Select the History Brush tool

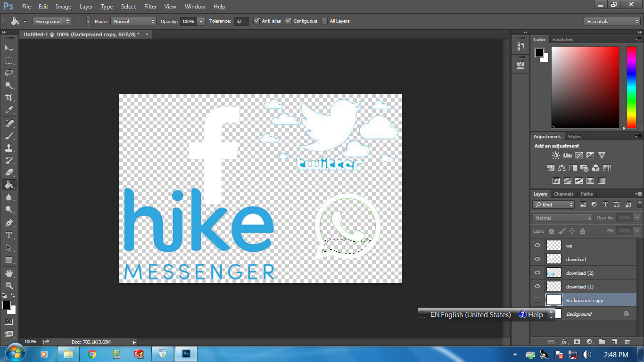9,160
